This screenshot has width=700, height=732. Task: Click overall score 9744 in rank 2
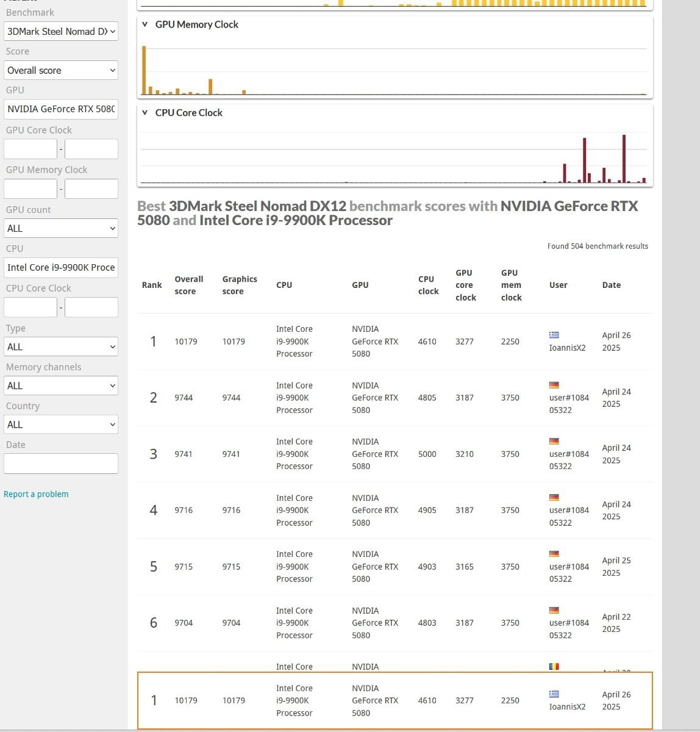[x=184, y=398]
